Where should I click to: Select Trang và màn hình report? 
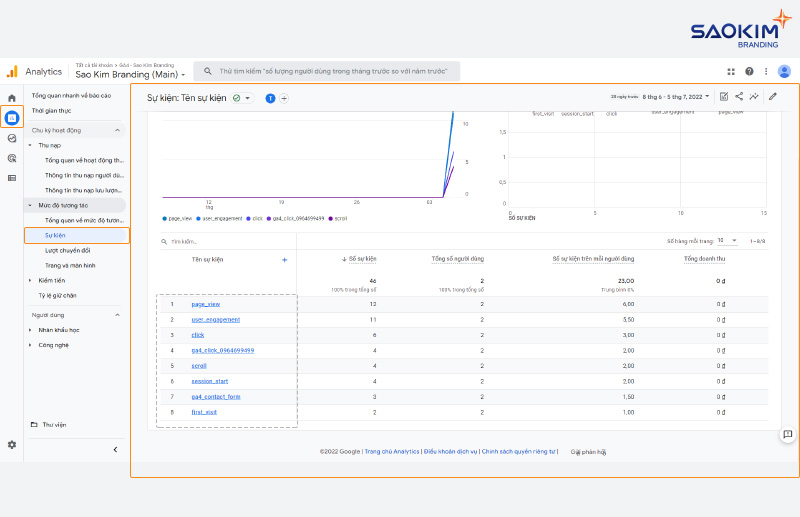pyautogui.click(x=70, y=265)
